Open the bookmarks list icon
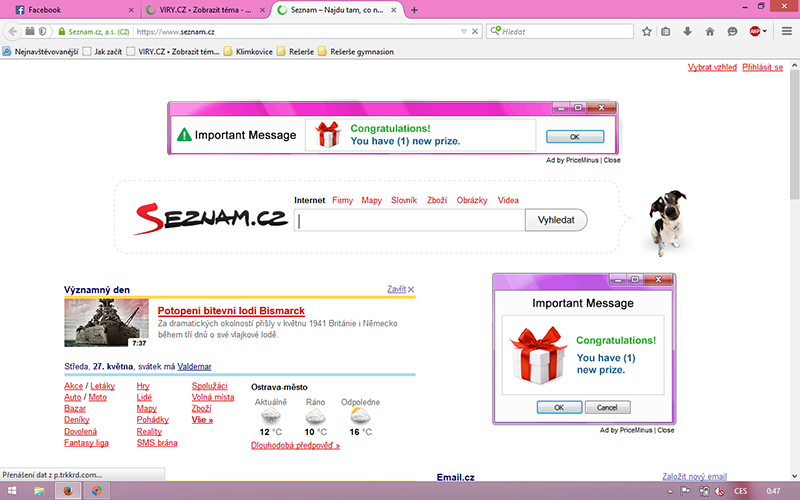Screen dimensions: 800x500 (667, 31)
